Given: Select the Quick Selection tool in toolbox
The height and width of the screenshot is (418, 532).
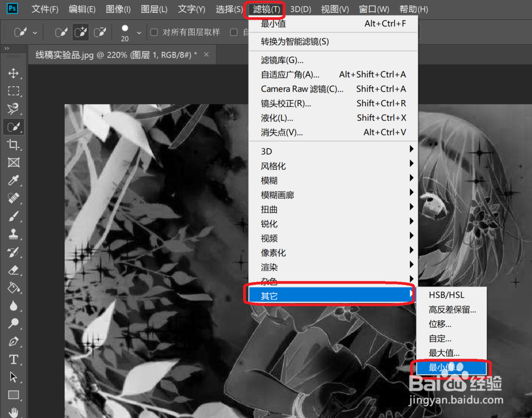Looking at the screenshot, I should coord(14,127).
